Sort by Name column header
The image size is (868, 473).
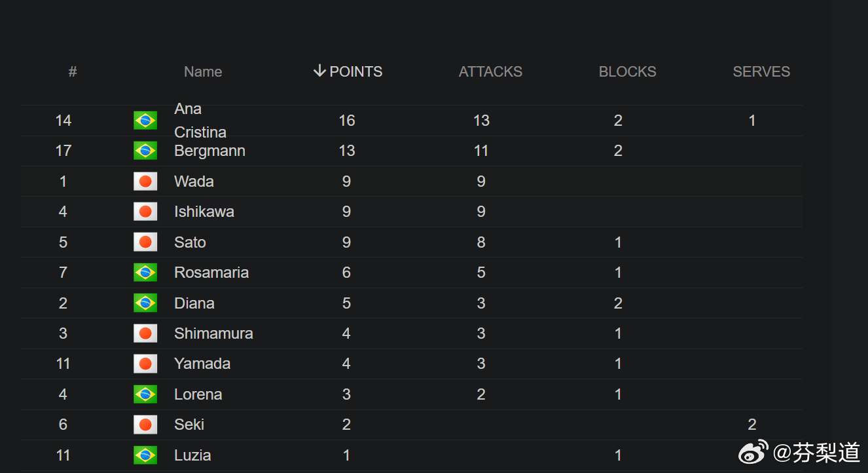click(203, 71)
